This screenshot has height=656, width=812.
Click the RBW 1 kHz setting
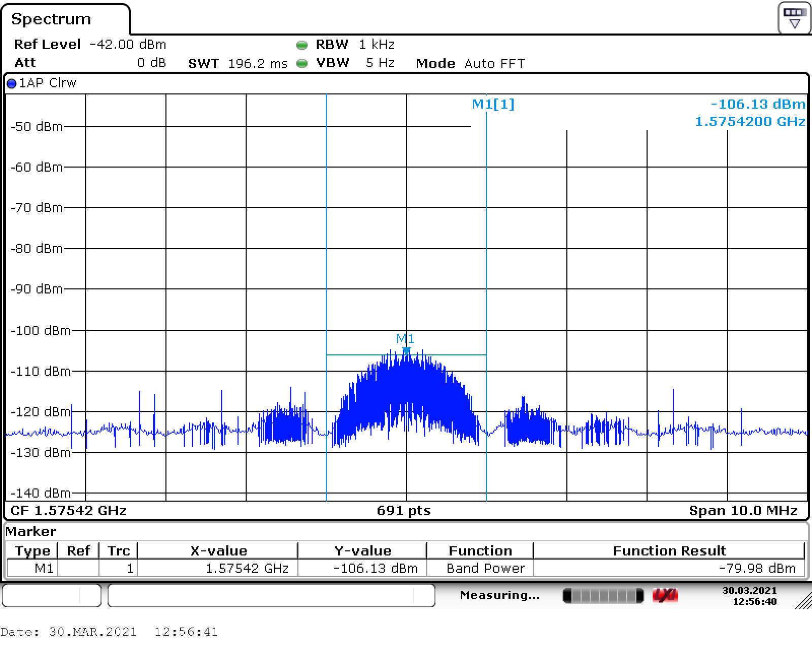[355, 45]
